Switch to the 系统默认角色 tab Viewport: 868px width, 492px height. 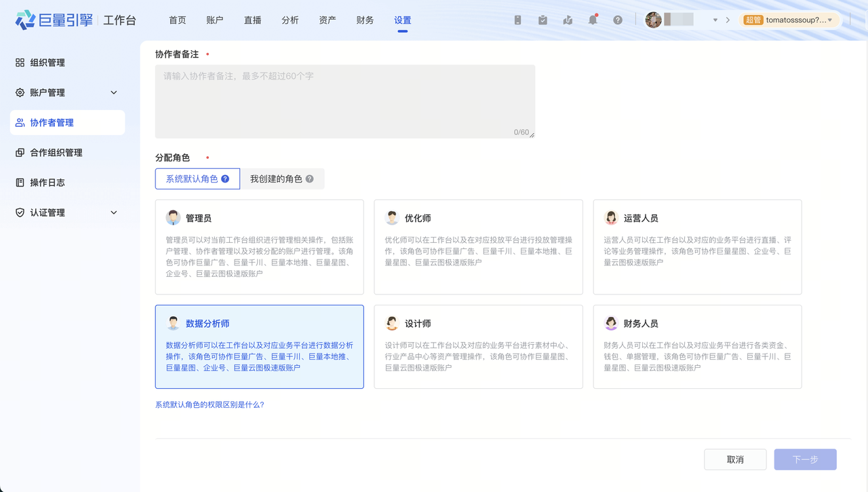197,179
